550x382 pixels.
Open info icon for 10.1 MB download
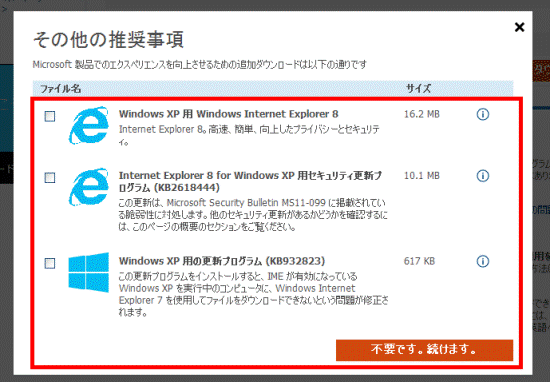click(483, 176)
